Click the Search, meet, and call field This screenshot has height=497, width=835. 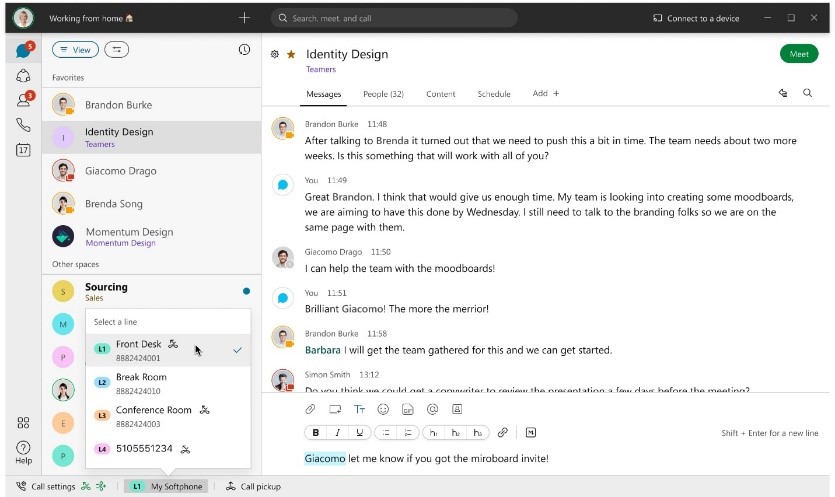point(394,18)
